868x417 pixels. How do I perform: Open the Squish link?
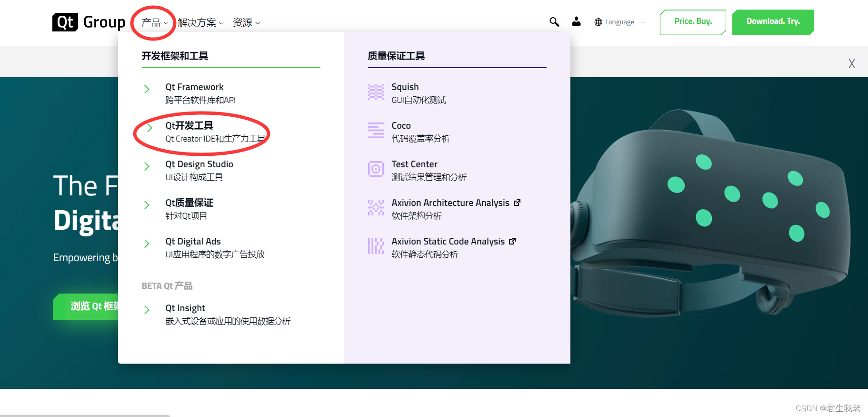[x=405, y=87]
